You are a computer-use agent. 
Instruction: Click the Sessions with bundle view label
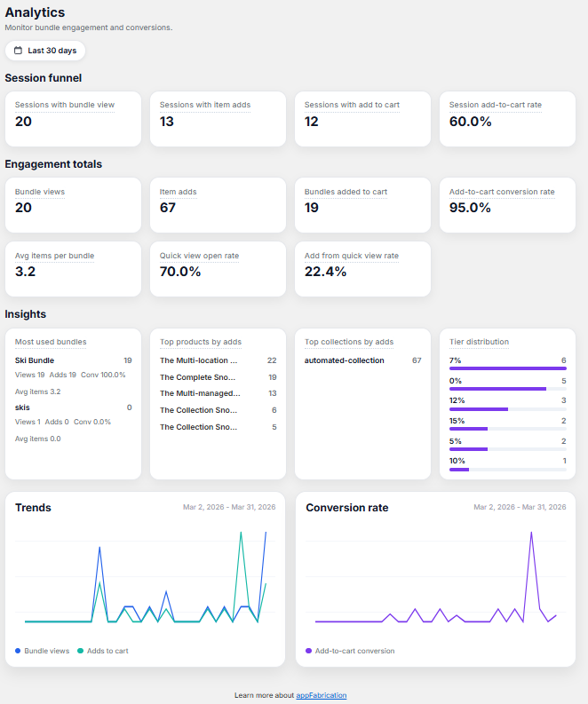coord(65,105)
